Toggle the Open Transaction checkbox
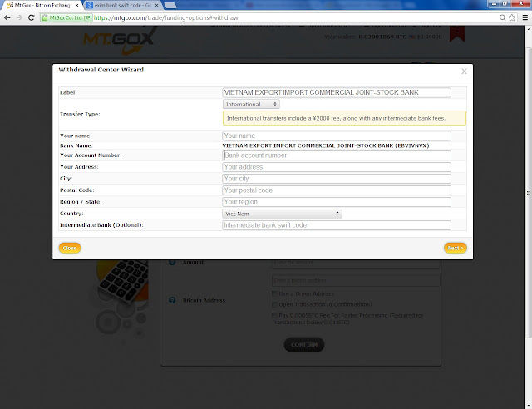 274,304
